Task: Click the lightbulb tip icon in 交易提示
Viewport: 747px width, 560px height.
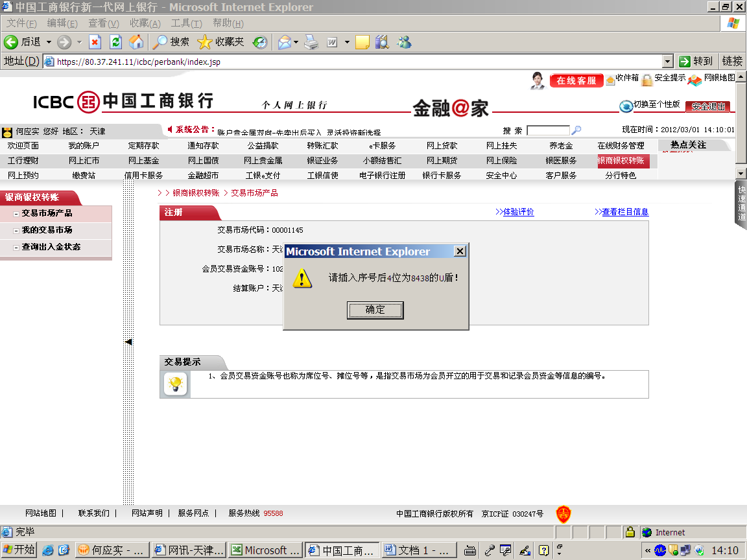Action: tap(175, 384)
